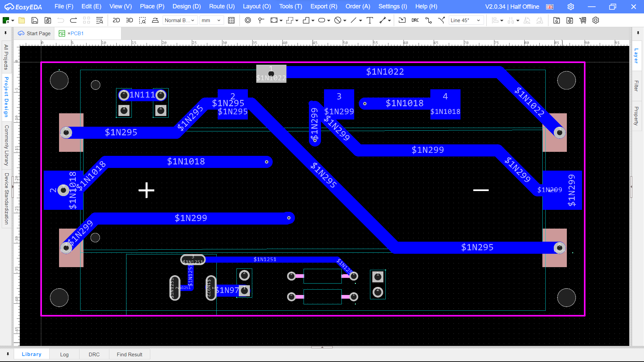
Task: Switch to 3D view mode
Action: point(129,20)
